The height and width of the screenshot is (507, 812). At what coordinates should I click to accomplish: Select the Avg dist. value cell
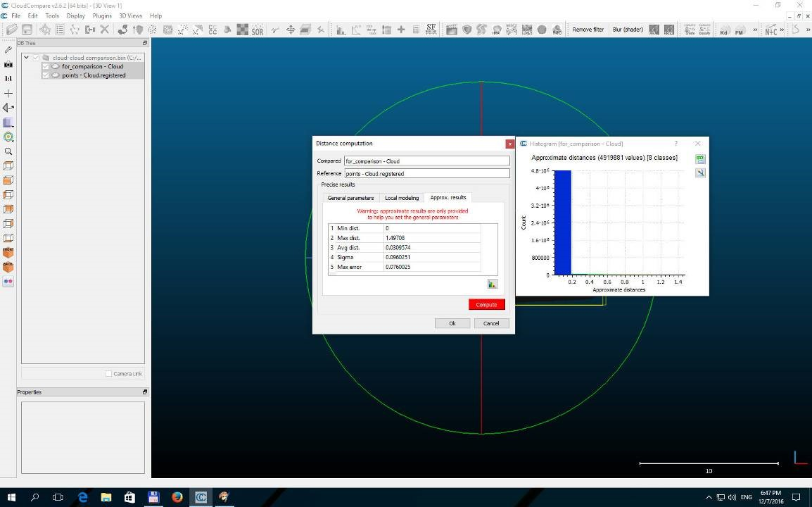432,248
